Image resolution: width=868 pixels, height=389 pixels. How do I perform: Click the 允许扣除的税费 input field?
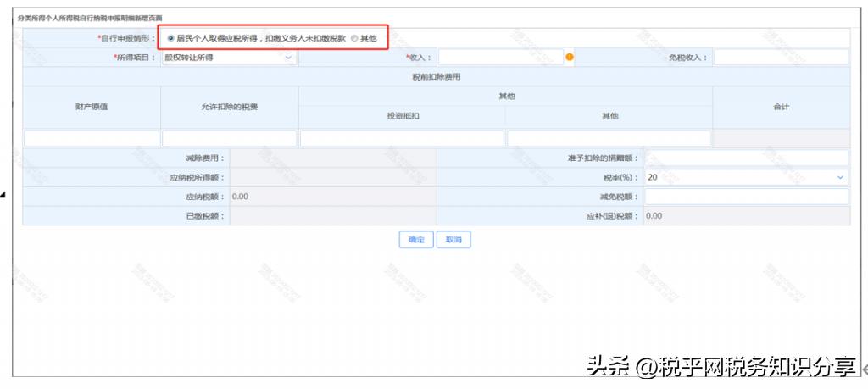point(229,138)
